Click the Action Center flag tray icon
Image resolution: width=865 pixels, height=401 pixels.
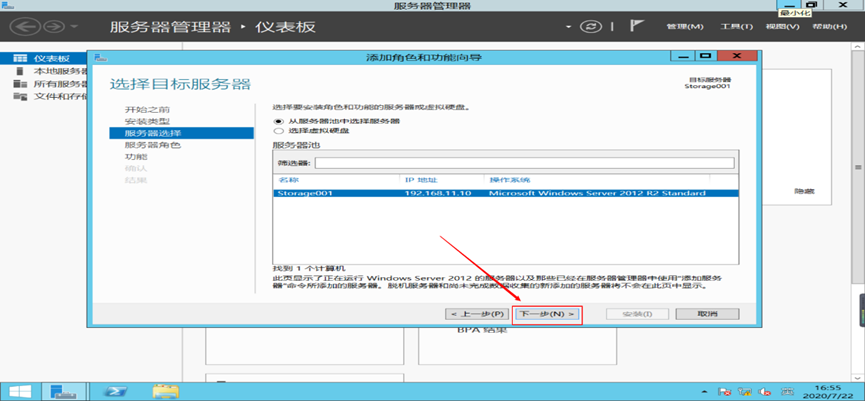(725, 392)
